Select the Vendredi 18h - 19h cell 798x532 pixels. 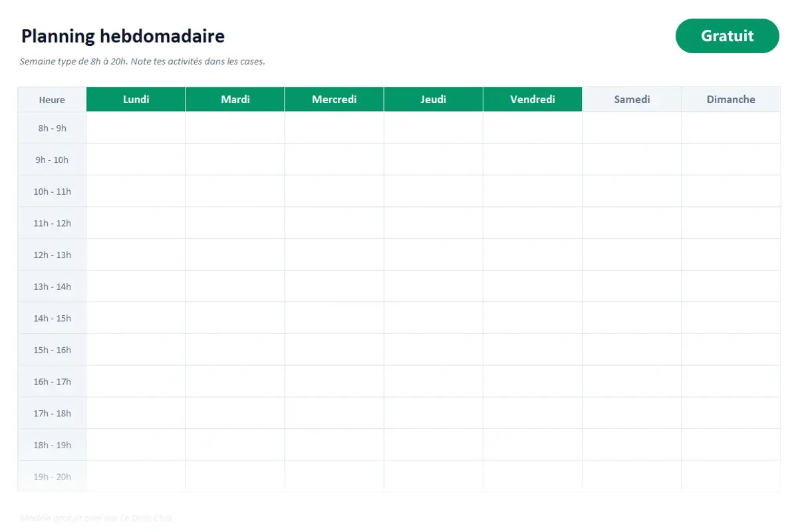click(x=532, y=445)
